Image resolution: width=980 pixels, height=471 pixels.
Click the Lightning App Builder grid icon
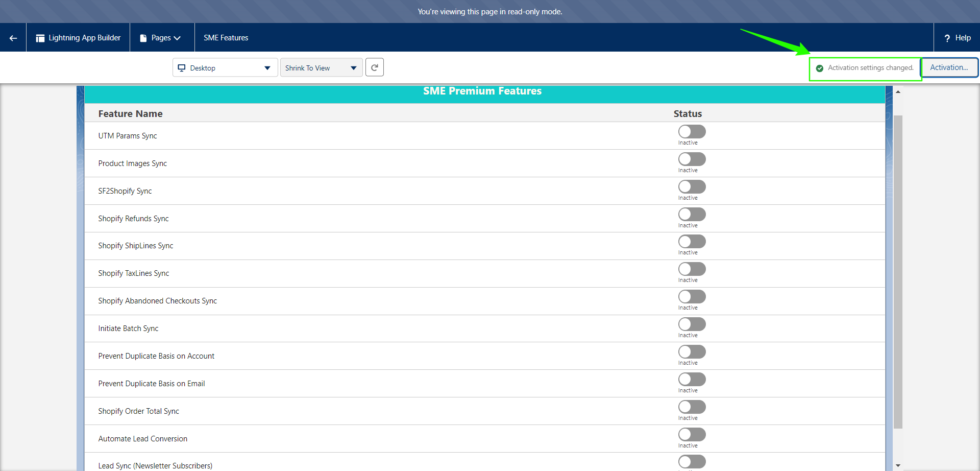40,38
